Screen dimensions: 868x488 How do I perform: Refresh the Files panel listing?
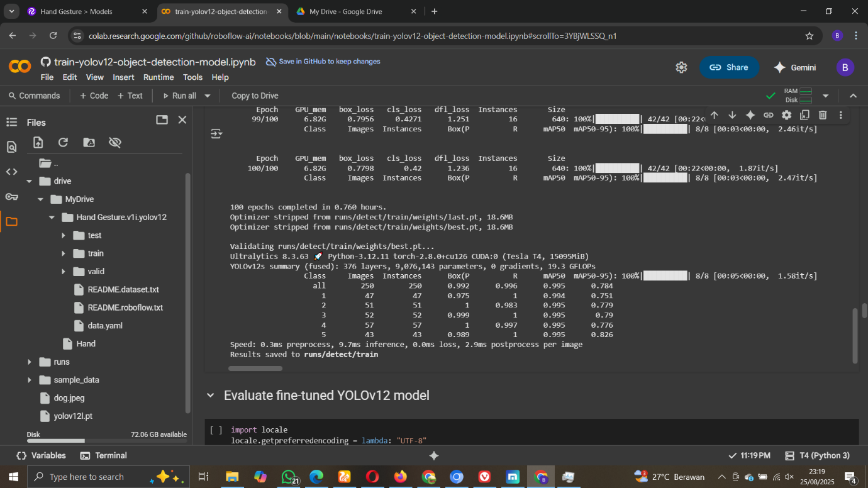63,143
